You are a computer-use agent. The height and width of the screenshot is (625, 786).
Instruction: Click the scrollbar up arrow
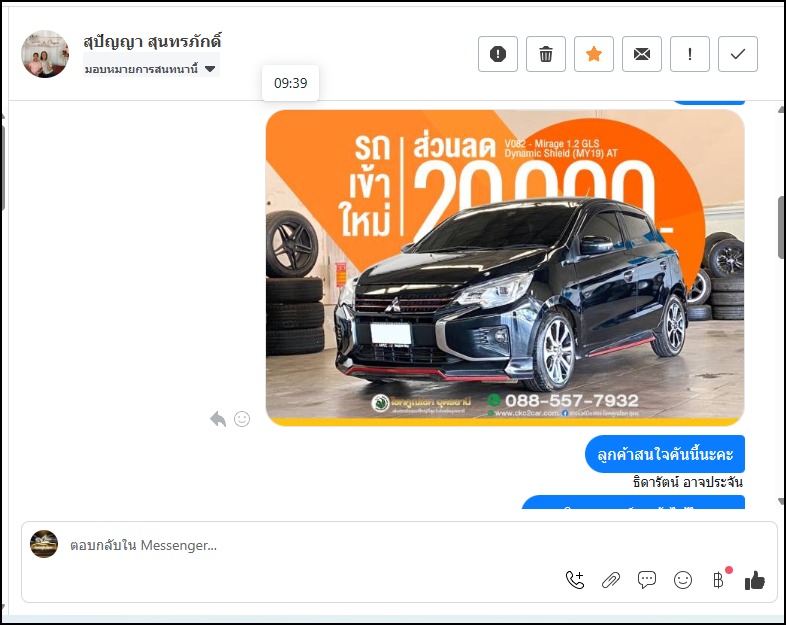click(781, 110)
